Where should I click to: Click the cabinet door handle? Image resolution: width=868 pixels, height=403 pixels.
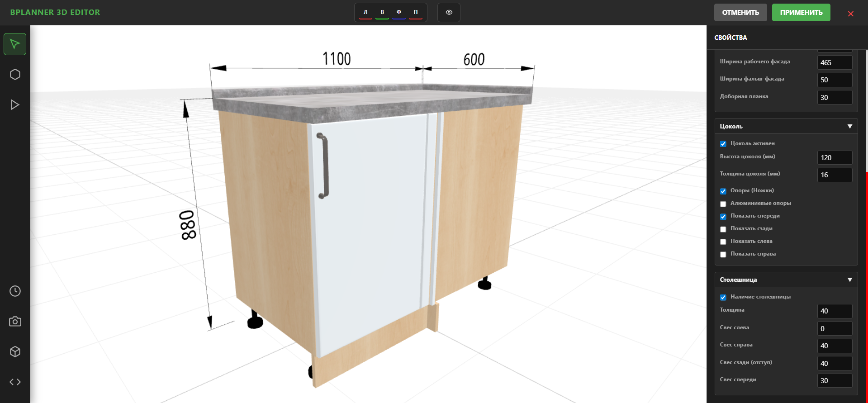323,165
